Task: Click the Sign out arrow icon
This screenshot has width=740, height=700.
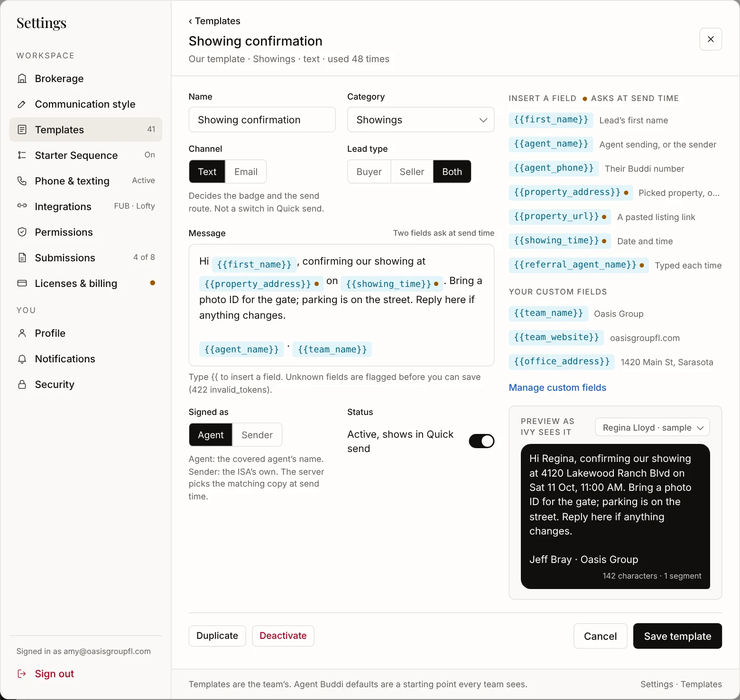Action: click(22, 674)
